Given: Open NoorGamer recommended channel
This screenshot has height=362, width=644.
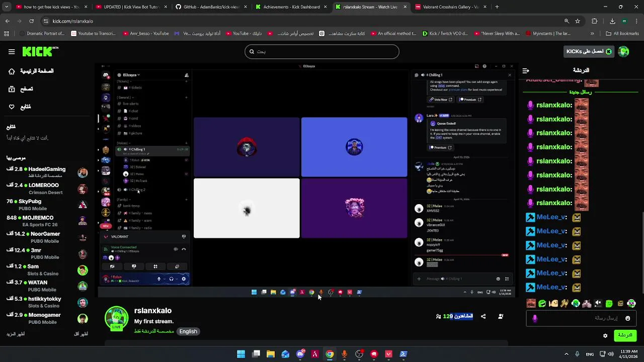Looking at the screenshot, I should (47, 237).
